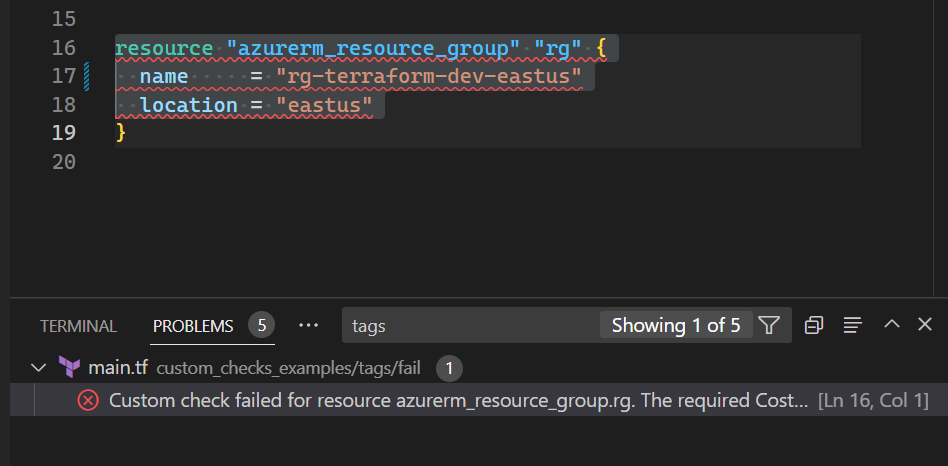
Task: Click line number 19 in the gutter
Action: click(63, 133)
